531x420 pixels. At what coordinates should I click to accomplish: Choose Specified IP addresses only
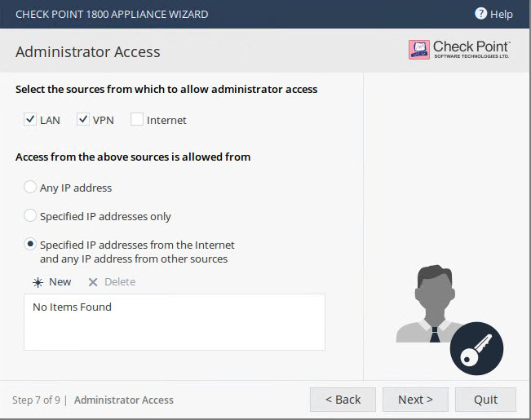pos(30,215)
